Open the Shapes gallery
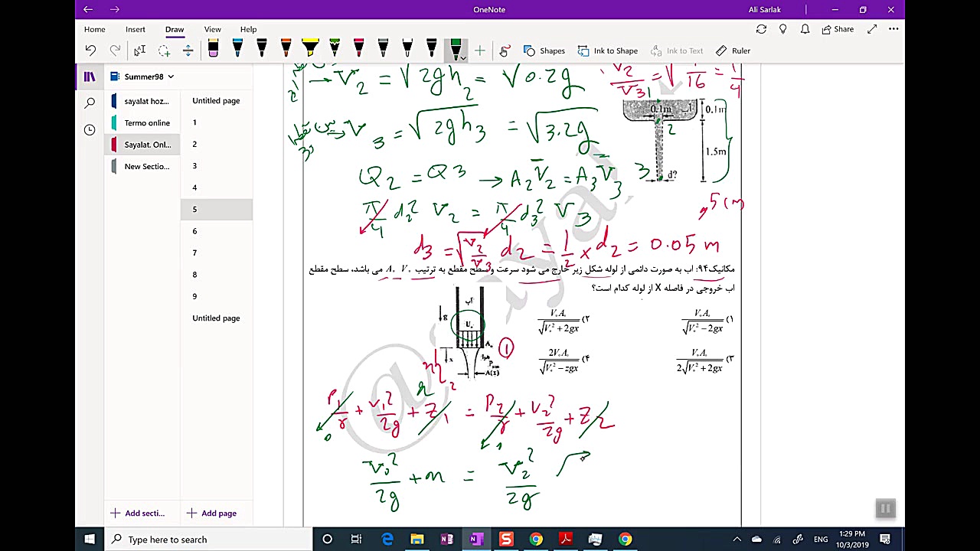The width and height of the screenshot is (980, 551). (x=544, y=51)
